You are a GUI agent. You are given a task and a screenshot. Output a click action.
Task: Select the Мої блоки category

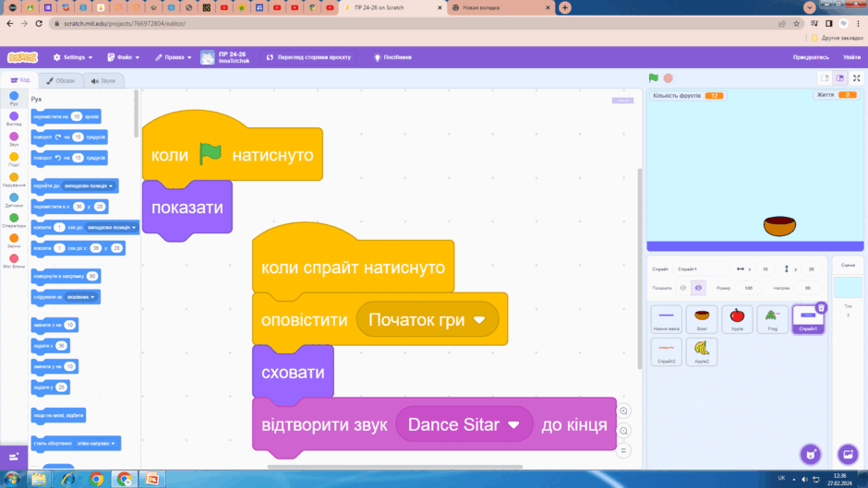14,262
